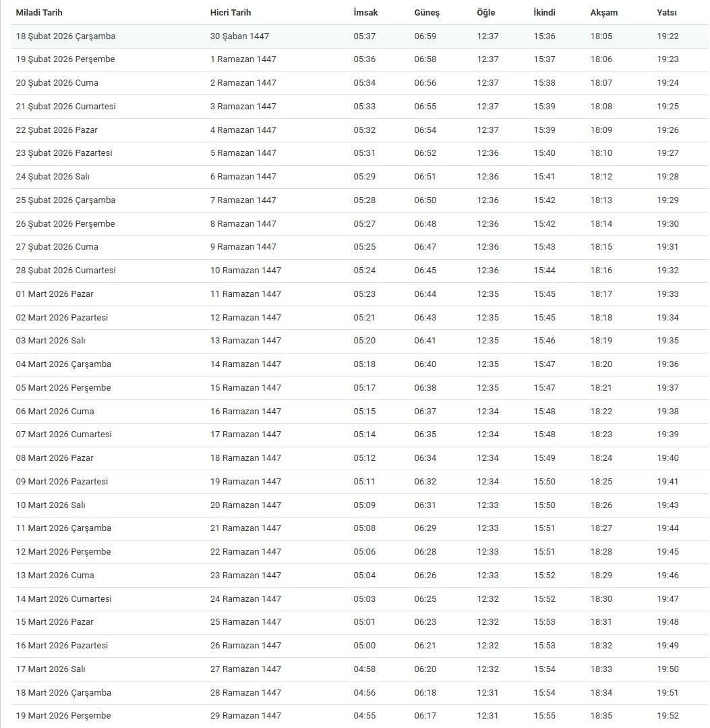This screenshot has width=710, height=728.
Task: Select the 30 Şaban 1447 cell
Action: (x=239, y=36)
